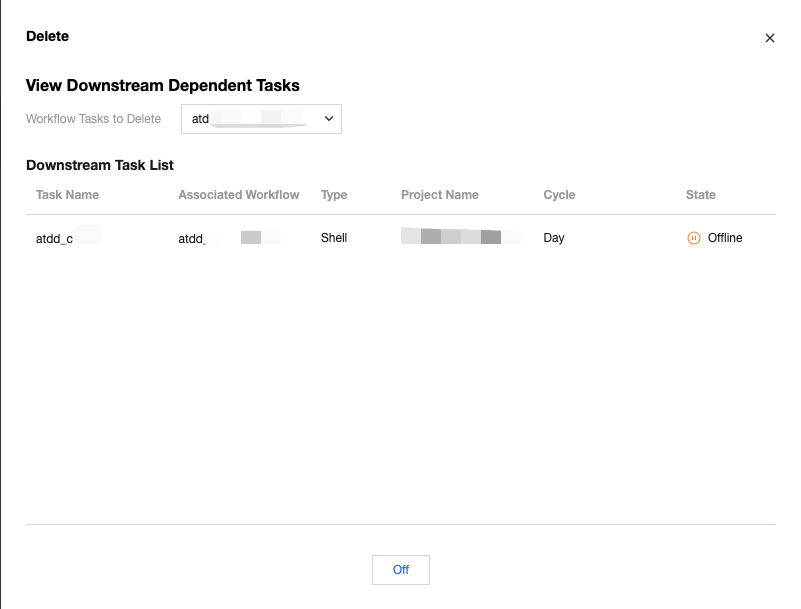Viewport: 801px width, 609px height.
Task: Close the Delete dialog with X icon
Action: pyautogui.click(x=770, y=38)
